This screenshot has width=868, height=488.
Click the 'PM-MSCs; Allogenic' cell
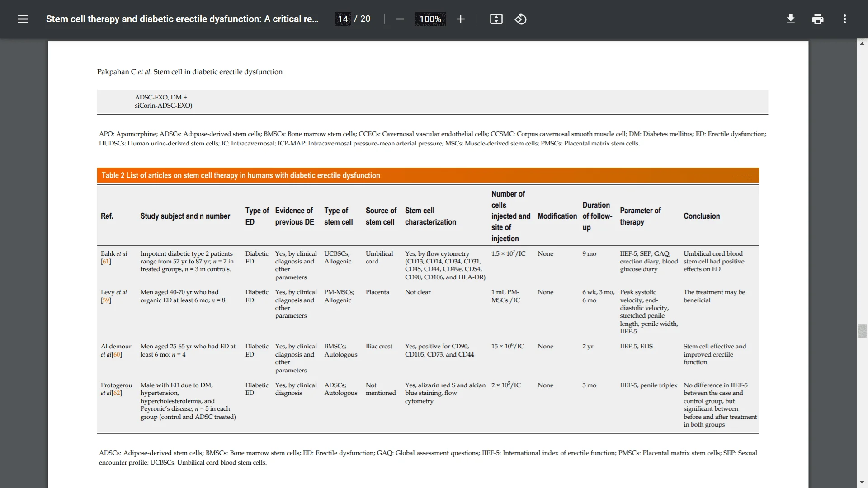point(339,296)
